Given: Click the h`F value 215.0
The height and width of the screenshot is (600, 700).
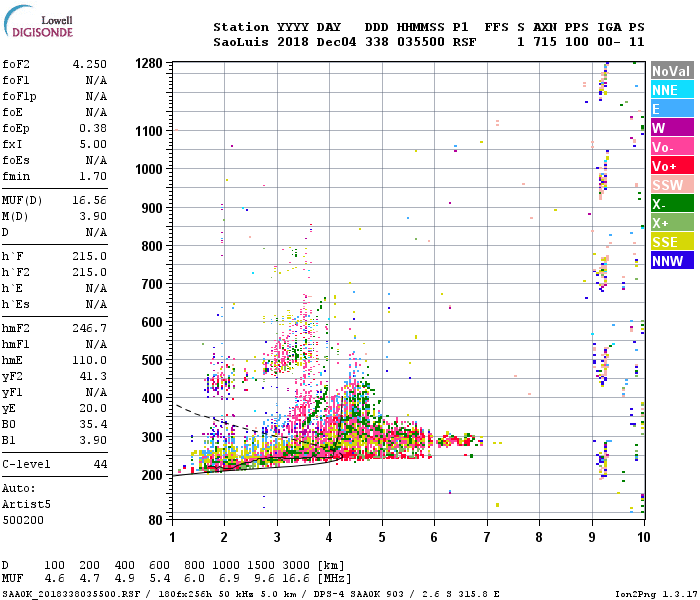Looking at the screenshot, I should (90, 257).
